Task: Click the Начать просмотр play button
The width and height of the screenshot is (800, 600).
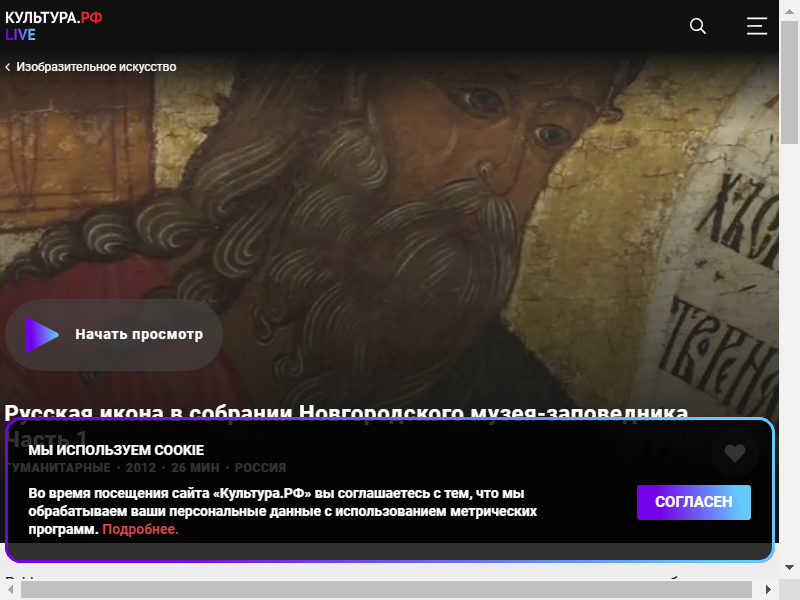Action: [x=114, y=335]
